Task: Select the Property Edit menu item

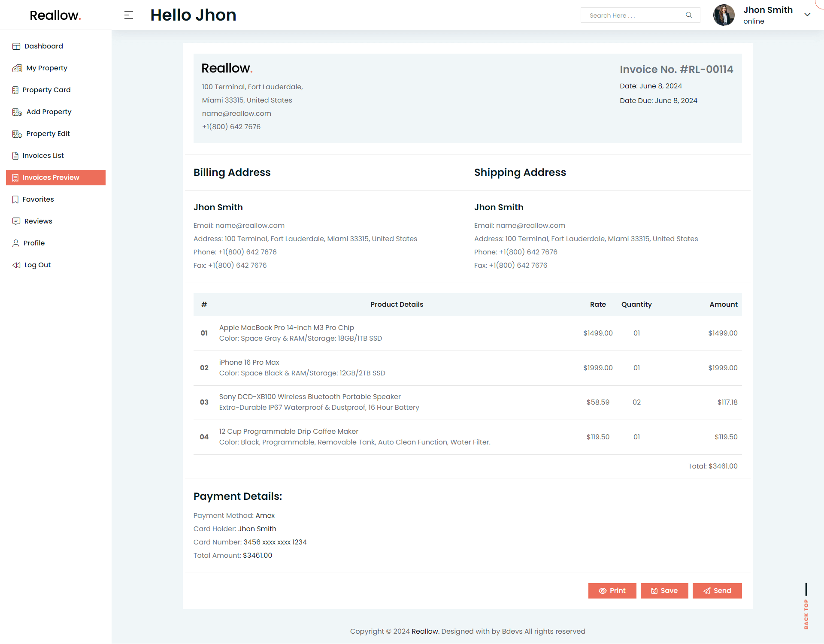Action: [48, 134]
